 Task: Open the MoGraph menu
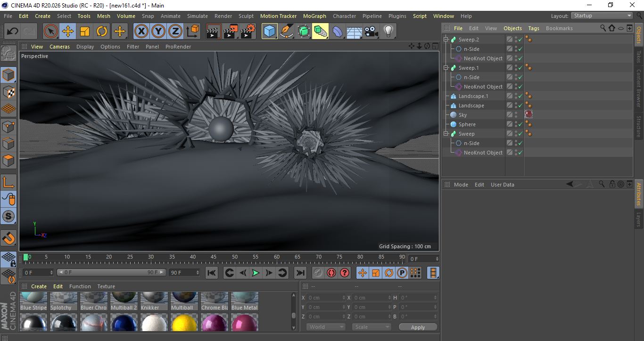click(314, 16)
